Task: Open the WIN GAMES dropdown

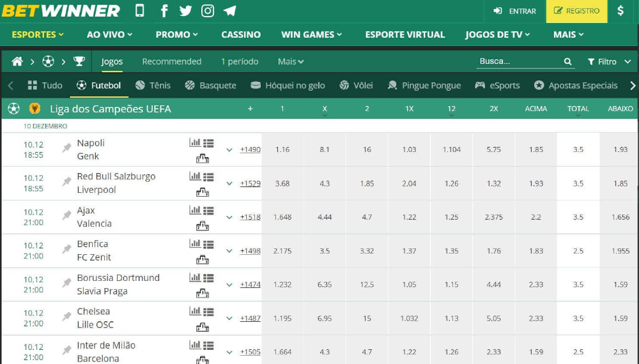Action: (x=311, y=34)
